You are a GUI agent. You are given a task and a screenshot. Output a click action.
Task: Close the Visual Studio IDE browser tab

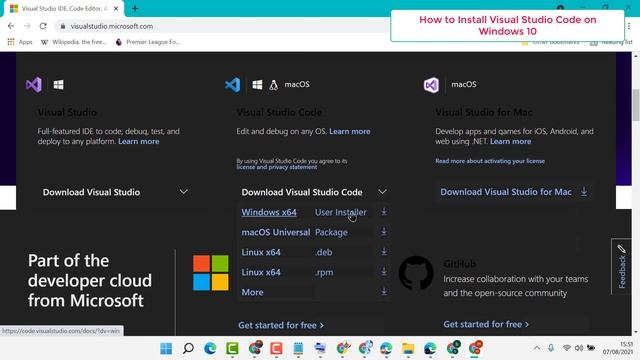(x=116, y=9)
